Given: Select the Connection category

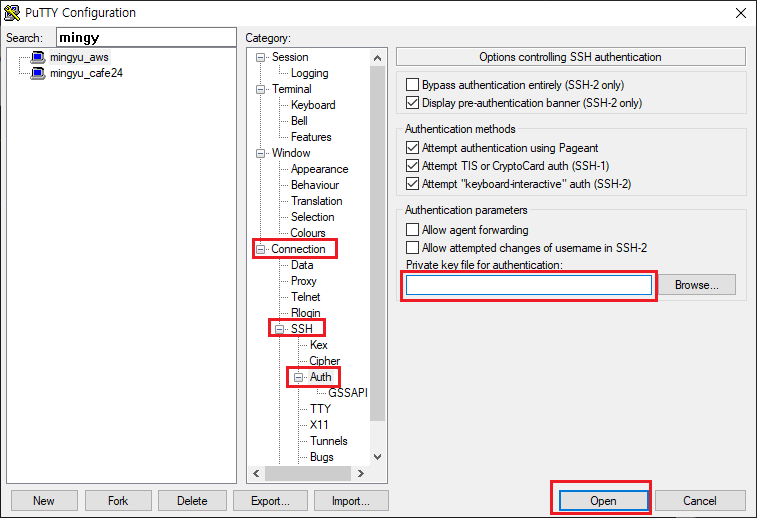Looking at the screenshot, I should 298,249.
